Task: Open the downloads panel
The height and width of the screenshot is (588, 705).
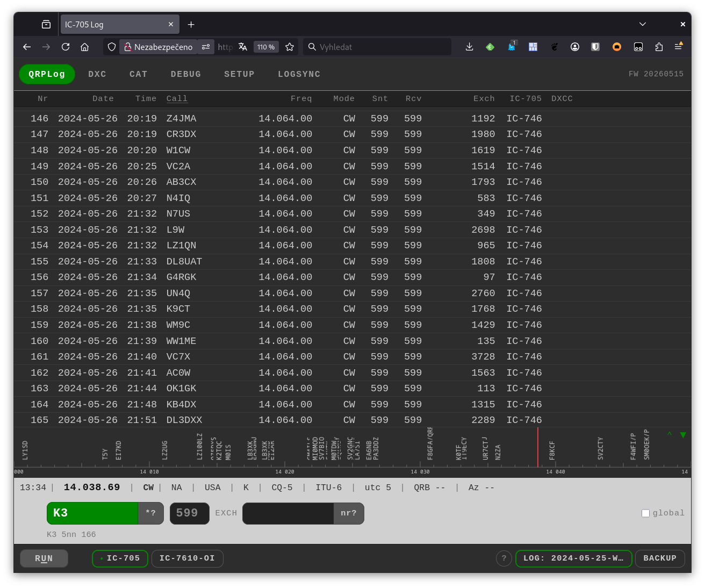Action: tap(469, 47)
